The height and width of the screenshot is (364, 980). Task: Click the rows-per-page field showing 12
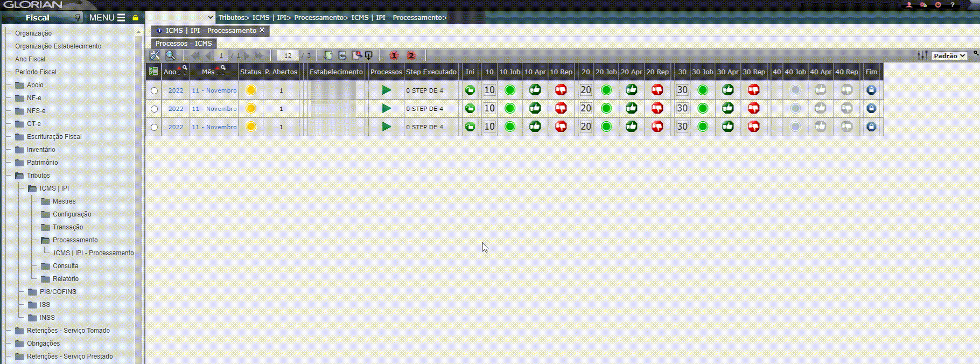point(288,55)
